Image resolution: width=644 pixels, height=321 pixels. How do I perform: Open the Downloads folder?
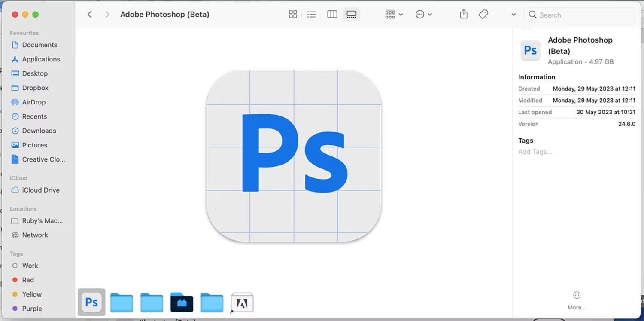pos(39,131)
